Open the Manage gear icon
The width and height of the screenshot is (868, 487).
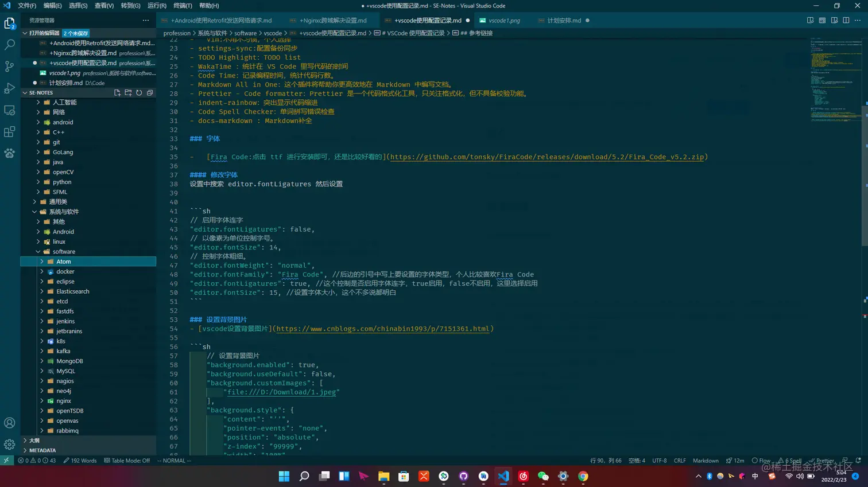pos(10,444)
